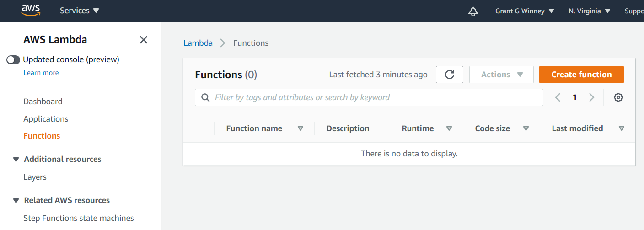Click the Description column header

coord(348,128)
